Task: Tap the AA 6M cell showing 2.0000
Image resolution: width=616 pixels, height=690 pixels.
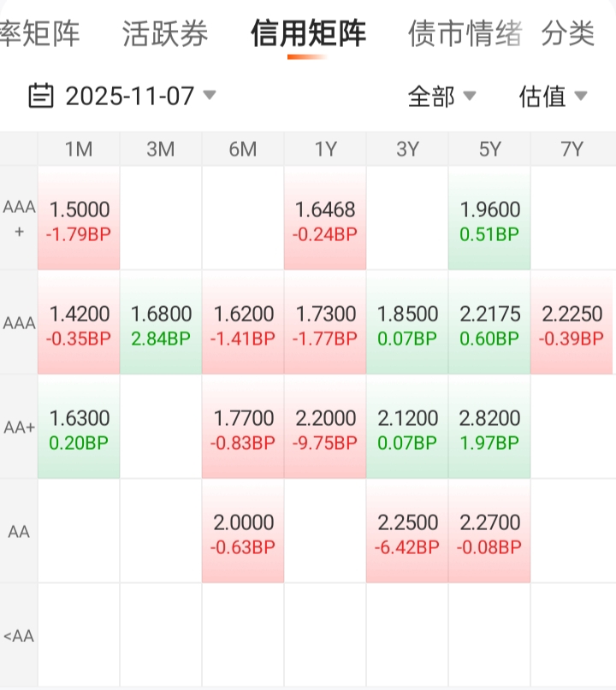Action: pos(243,533)
